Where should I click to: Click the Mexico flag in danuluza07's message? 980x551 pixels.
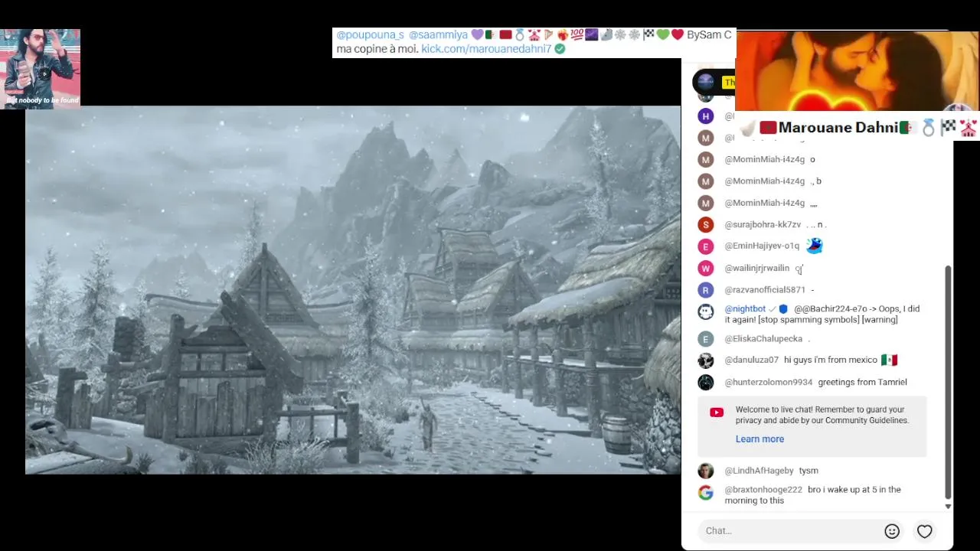click(889, 360)
